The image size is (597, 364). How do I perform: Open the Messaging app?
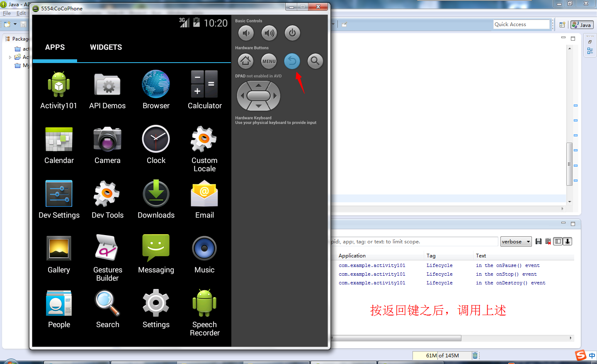(x=156, y=254)
